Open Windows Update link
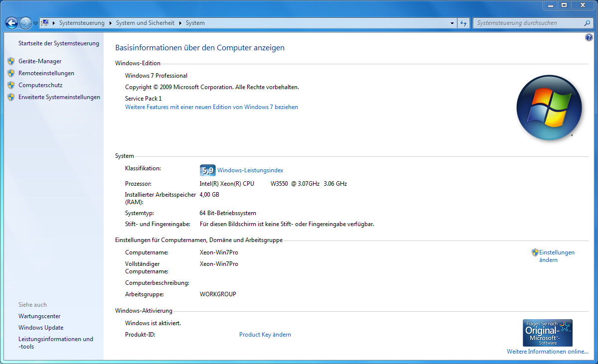The width and height of the screenshot is (598, 364). 41,328
